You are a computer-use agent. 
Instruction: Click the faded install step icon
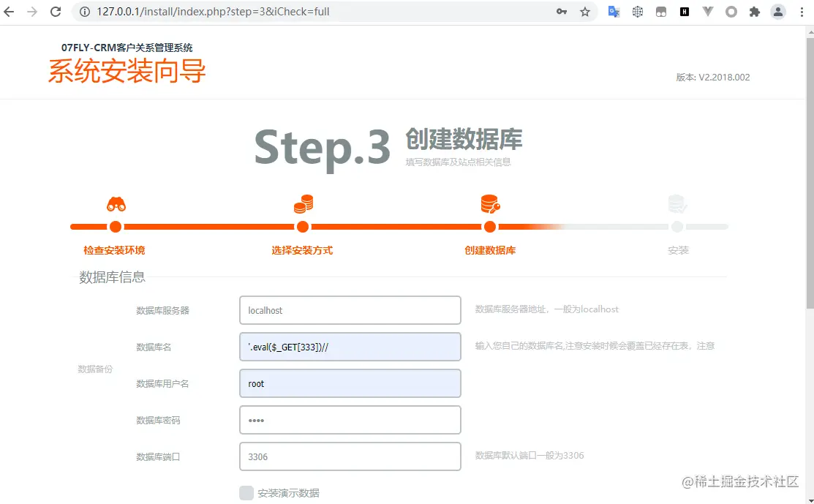click(677, 204)
